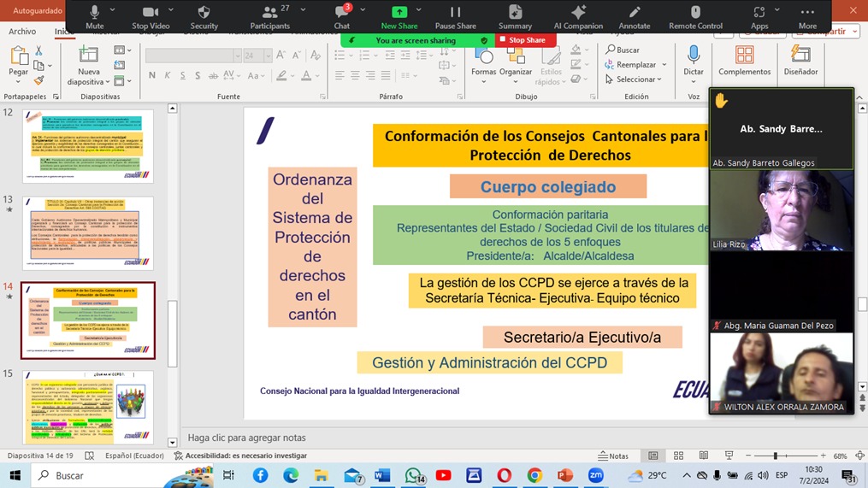Mute the microphone in Zoom toolbar
The height and width of the screenshot is (488, 868).
click(x=94, y=17)
